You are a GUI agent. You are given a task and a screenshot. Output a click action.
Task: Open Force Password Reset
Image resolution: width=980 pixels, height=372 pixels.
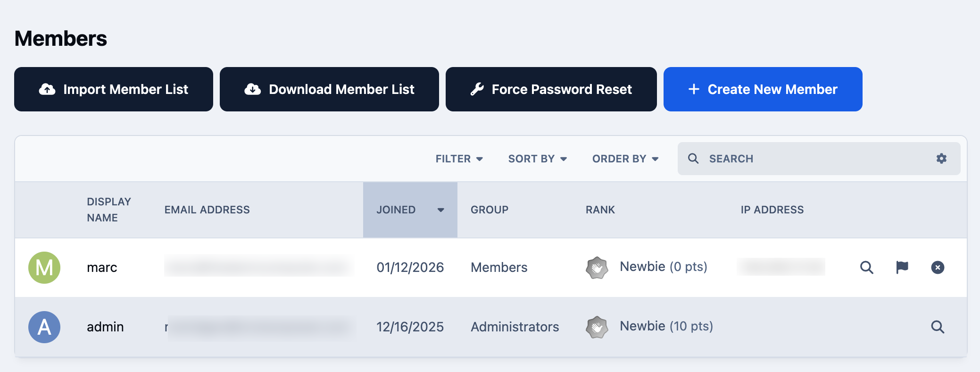[x=551, y=89]
